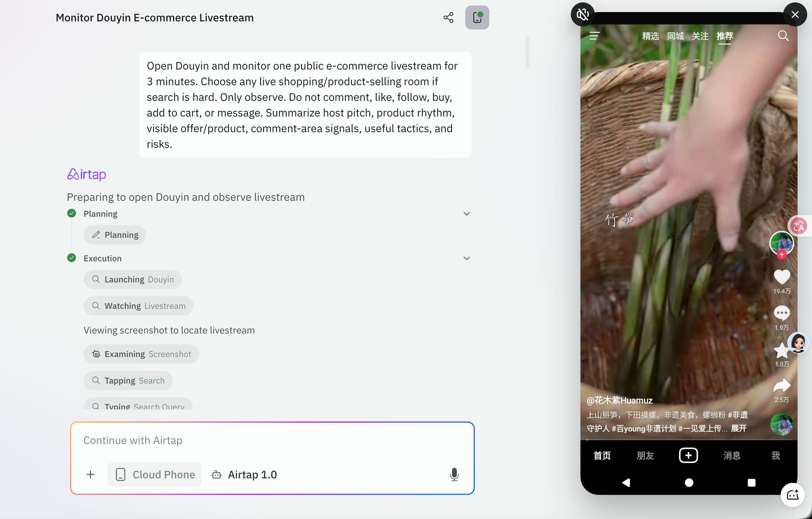812x519 pixels.
Task: Like the video with the heart icon
Action: pos(782,277)
